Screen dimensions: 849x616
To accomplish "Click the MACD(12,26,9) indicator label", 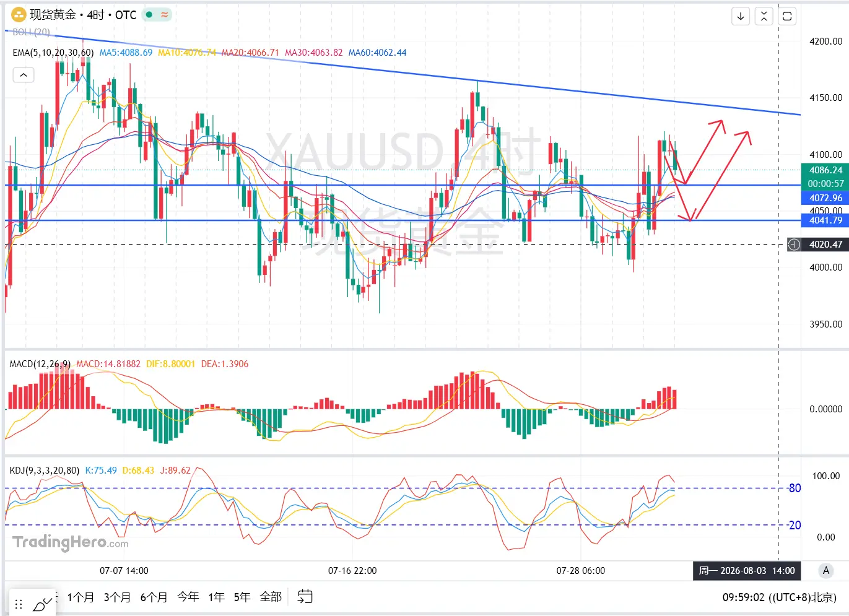I will coord(40,364).
